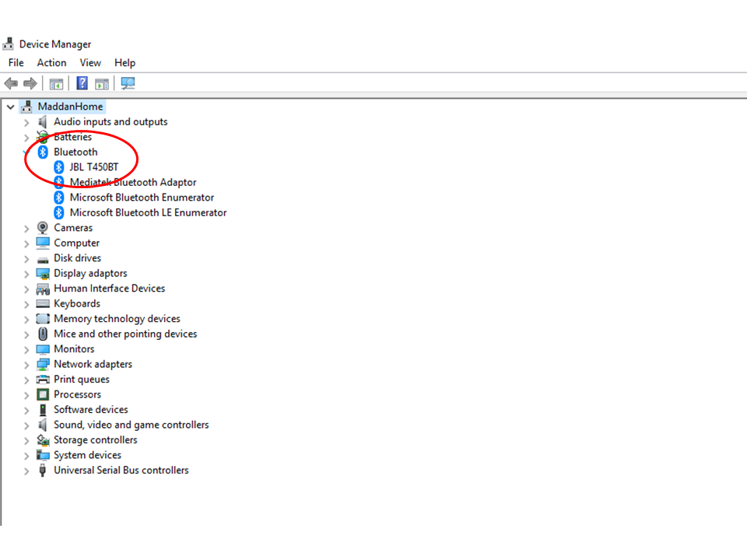The image size is (747, 560).
Task: Open Help using the blue question-mark icon
Action: coord(82,83)
